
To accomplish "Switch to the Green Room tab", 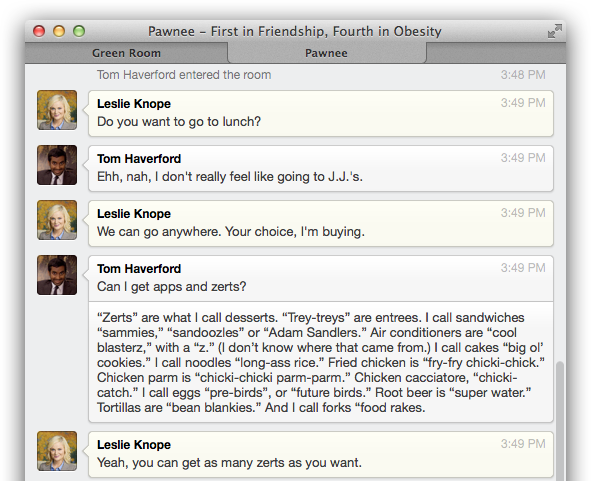I will pyautogui.click(x=126, y=53).
